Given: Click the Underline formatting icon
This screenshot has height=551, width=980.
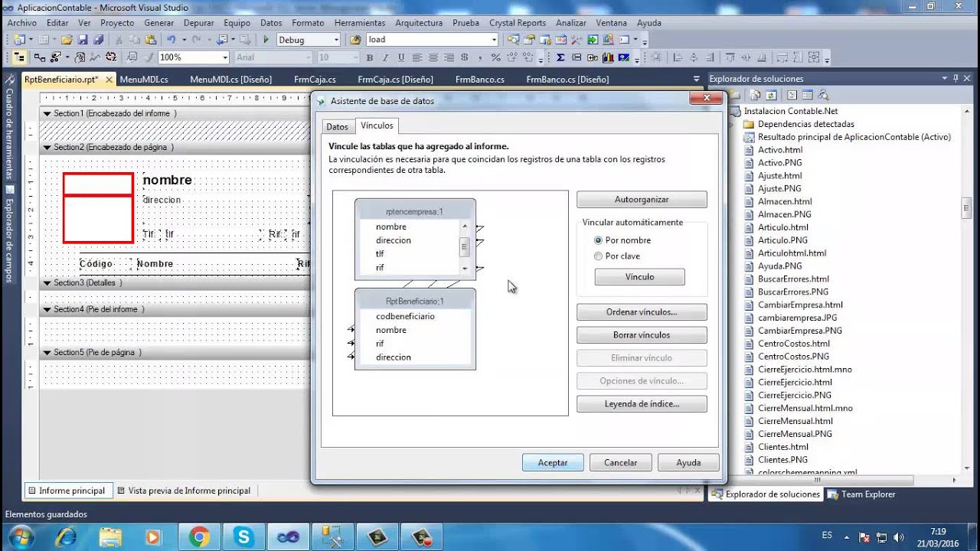Looking at the screenshot, I should (x=400, y=57).
